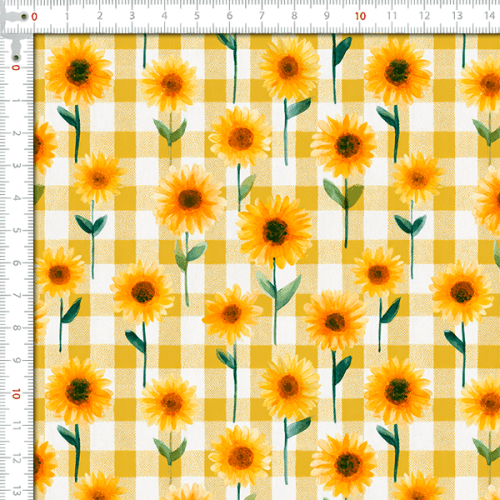Click the red 0 on the vertical ruler
The height and width of the screenshot is (500, 500).
click(16, 68)
